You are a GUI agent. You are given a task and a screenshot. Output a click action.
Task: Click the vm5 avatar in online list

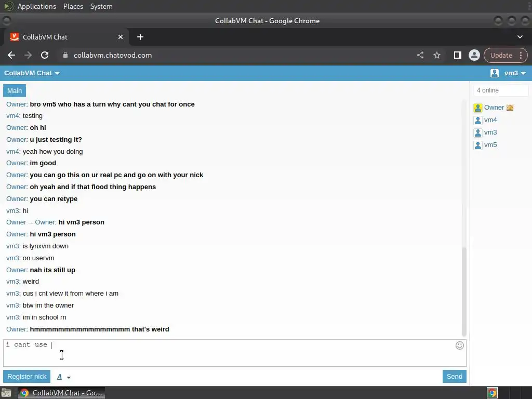(x=478, y=145)
